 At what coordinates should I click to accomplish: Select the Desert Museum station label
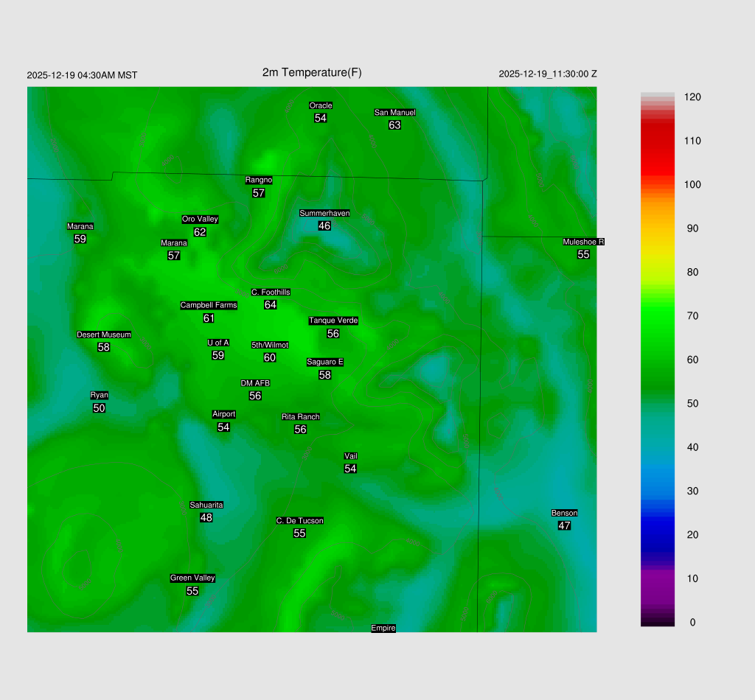pyautogui.click(x=104, y=335)
